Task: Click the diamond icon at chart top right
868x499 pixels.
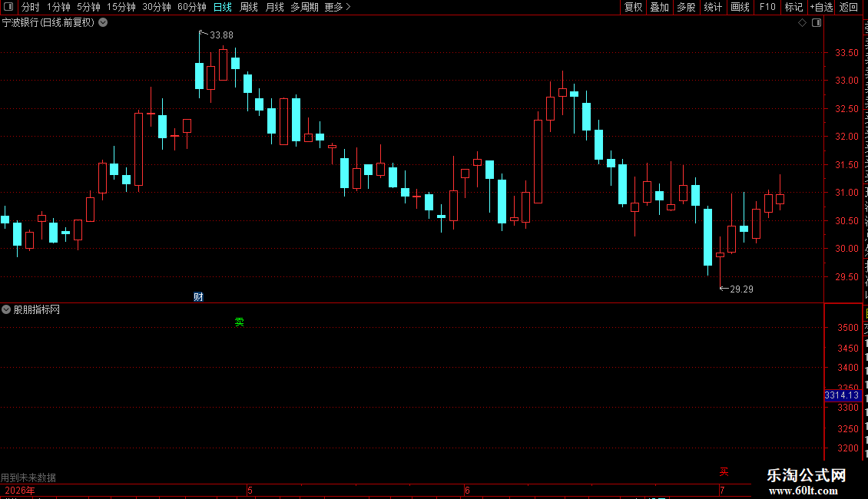Action: point(802,23)
